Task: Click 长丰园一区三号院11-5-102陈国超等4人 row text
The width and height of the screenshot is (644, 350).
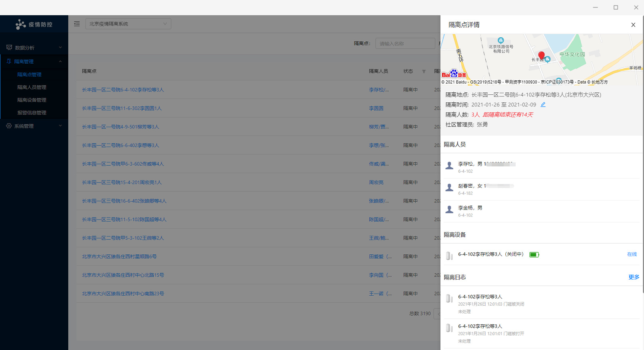Action: click(x=124, y=220)
